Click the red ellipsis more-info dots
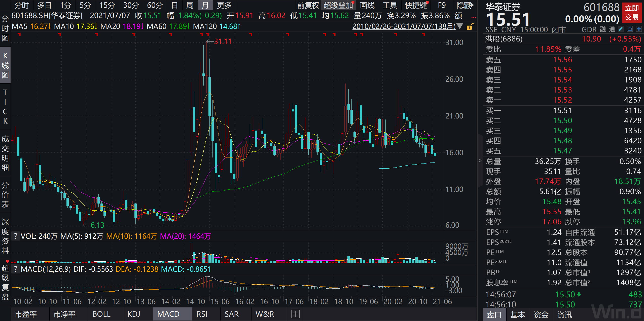Image resolution: width=644 pixels, height=321 pixels. pyautogui.click(x=474, y=18)
